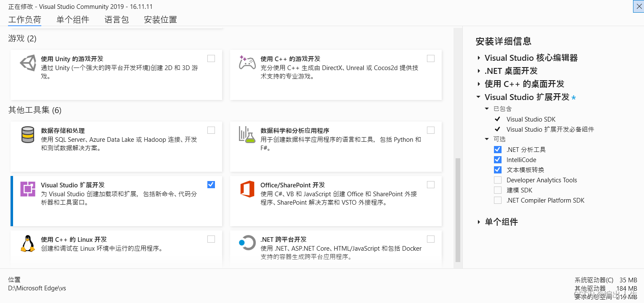Screen dimensions: 644x303
Task: Click the workloads list vertical scrollbar
Action: [458, 210]
